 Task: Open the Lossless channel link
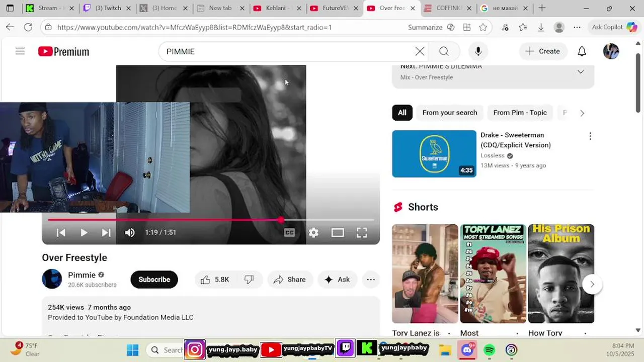tap(492, 155)
